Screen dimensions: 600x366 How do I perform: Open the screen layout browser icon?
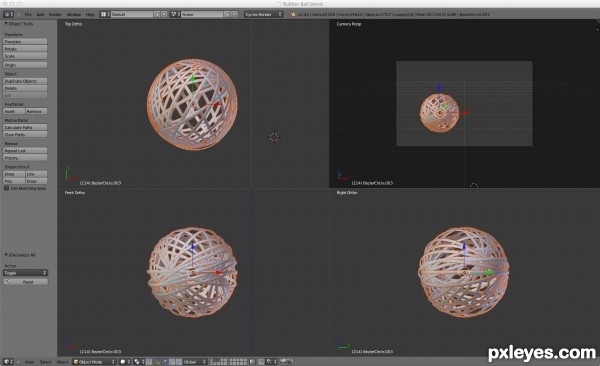coord(105,14)
